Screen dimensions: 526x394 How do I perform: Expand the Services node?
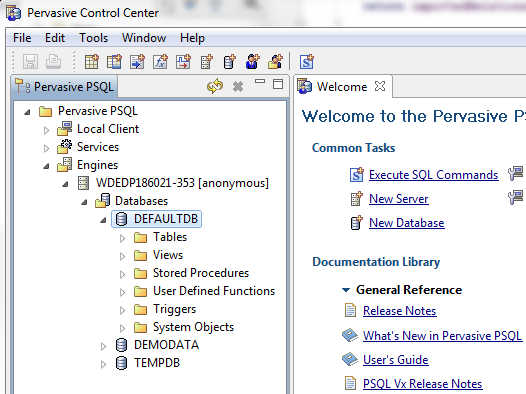(x=47, y=148)
